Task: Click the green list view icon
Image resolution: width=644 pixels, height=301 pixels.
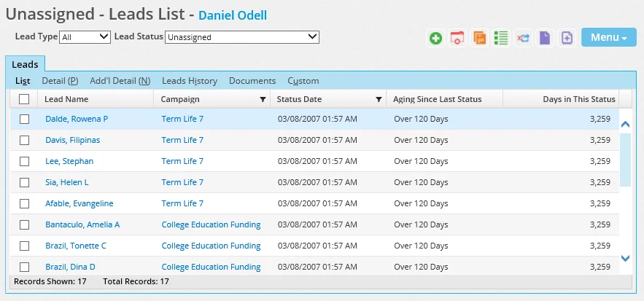Action: click(x=501, y=38)
